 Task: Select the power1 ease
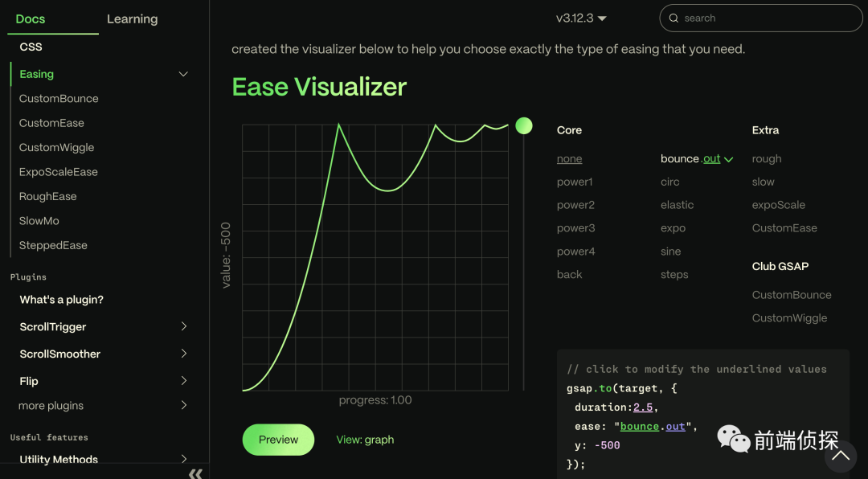pyautogui.click(x=575, y=182)
